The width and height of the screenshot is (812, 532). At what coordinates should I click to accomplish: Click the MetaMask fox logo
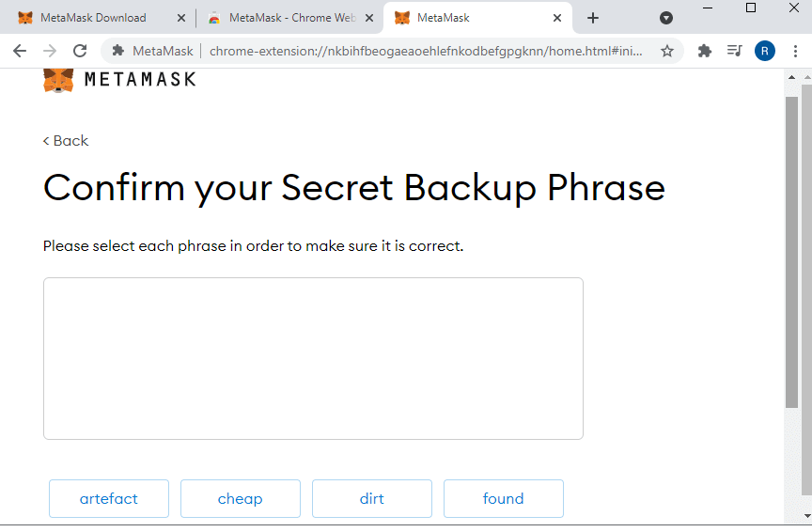coord(58,80)
